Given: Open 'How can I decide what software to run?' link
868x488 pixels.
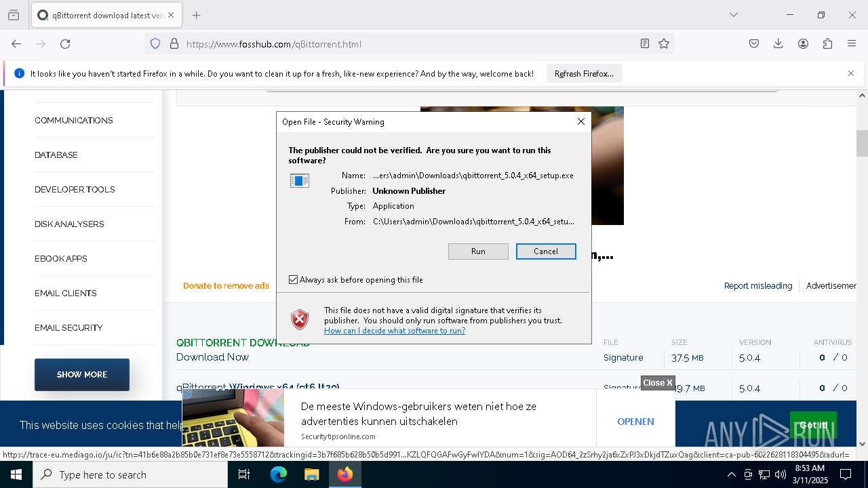Looking at the screenshot, I should click(395, 331).
